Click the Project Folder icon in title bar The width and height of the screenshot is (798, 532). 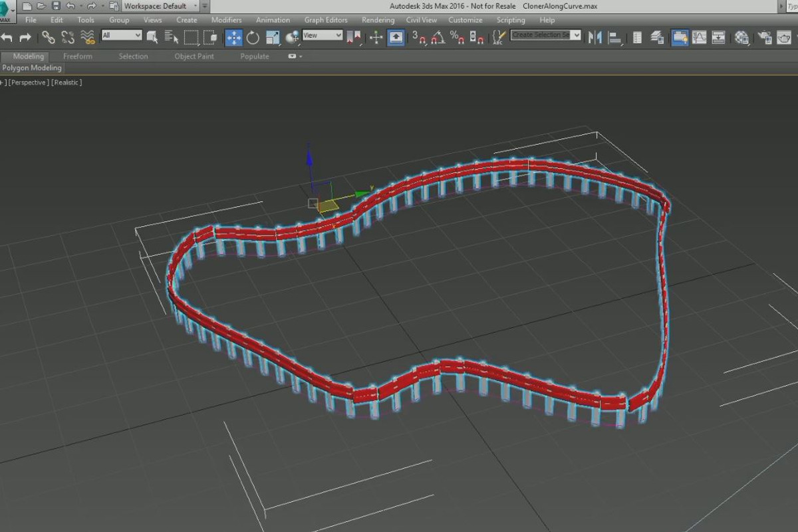click(112, 6)
